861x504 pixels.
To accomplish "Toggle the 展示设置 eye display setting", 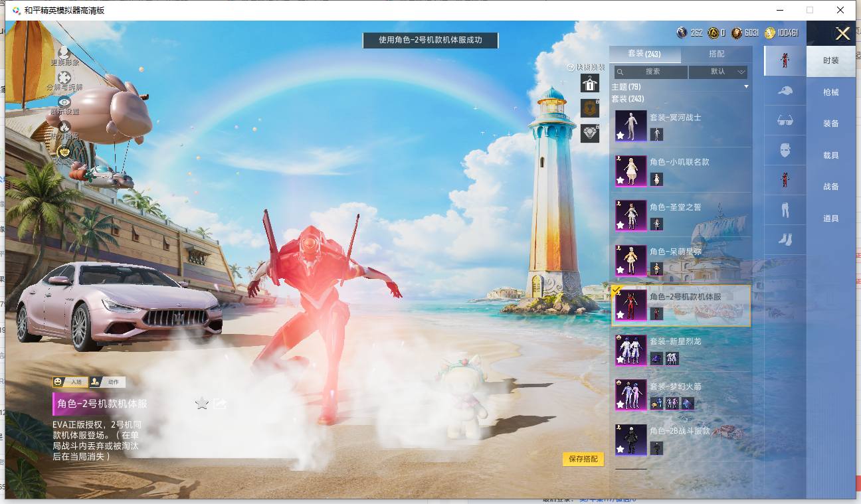I will (x=64, y=102).
